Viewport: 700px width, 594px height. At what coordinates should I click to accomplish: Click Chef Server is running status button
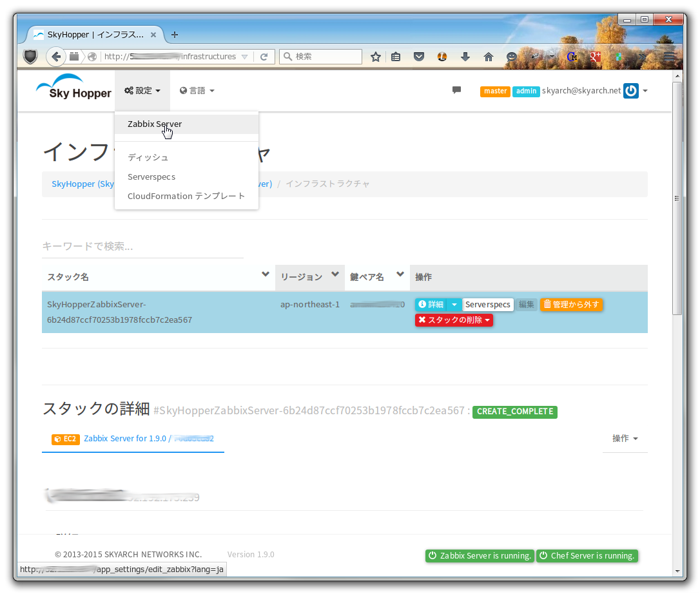click(587, 555)
